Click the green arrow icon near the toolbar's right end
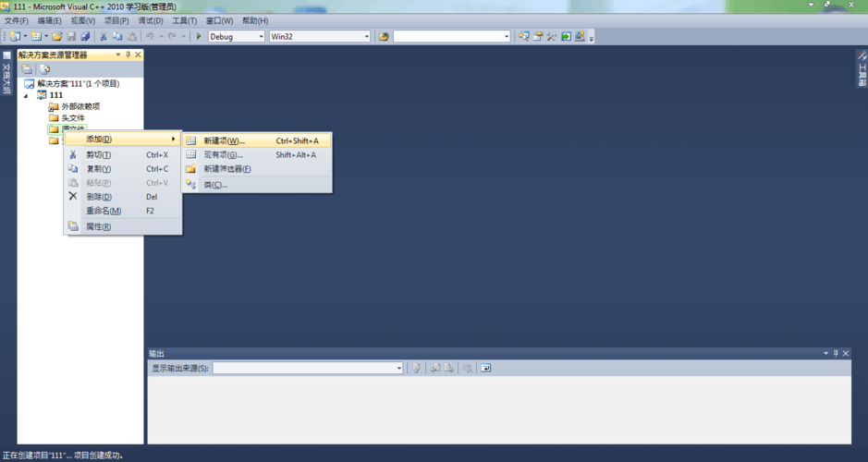The width and height of the screenshot is (868, 462). pyautogui.click(x=566, y=37)
